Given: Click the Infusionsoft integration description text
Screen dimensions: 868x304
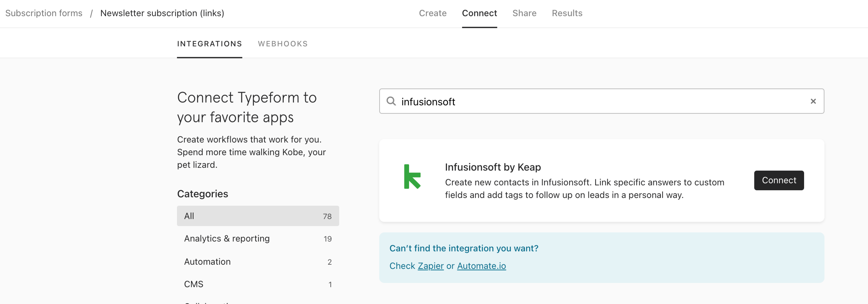Looking at the screenshot, I should [x=584, y=189].
